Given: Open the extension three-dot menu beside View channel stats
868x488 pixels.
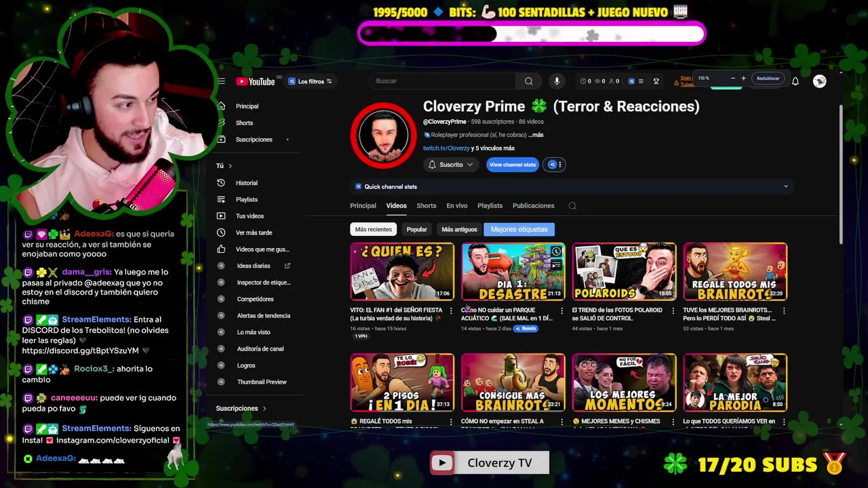Looking at the screenshot, I should click(x=554, y=165).
